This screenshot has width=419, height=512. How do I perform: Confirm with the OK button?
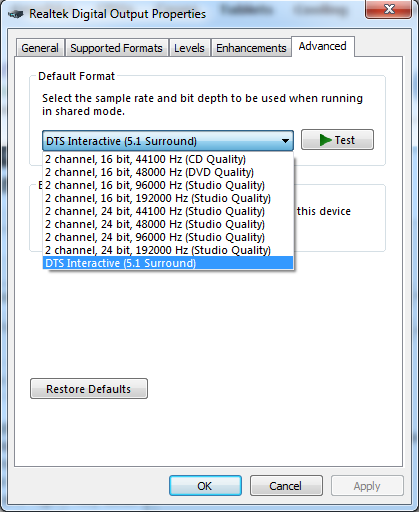pyautogui.click(x=205, y=486)
